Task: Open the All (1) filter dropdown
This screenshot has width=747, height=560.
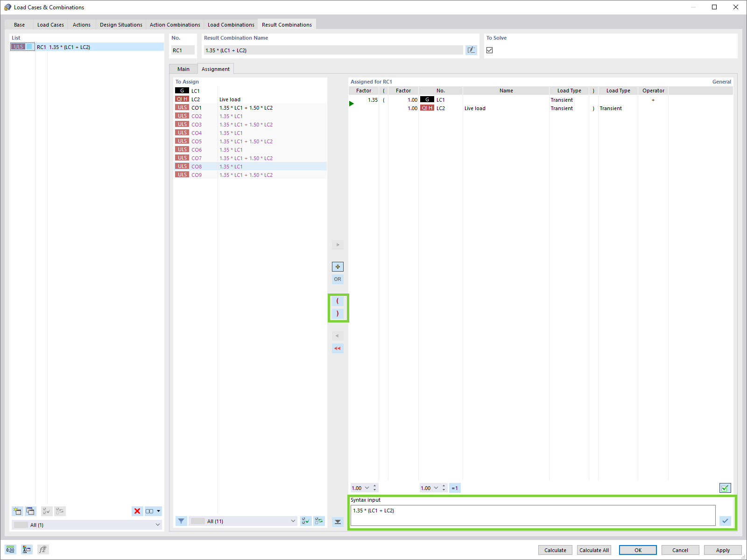Action: 158,525
